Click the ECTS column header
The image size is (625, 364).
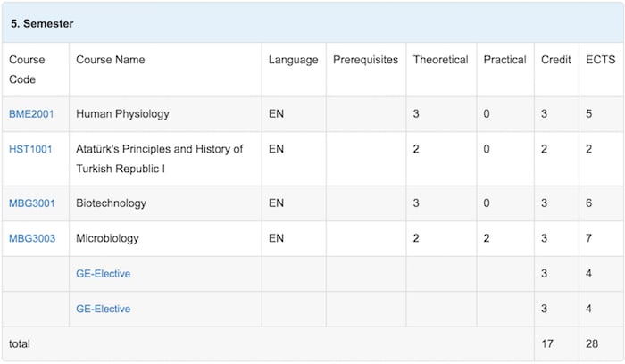[x=597, y=60]
